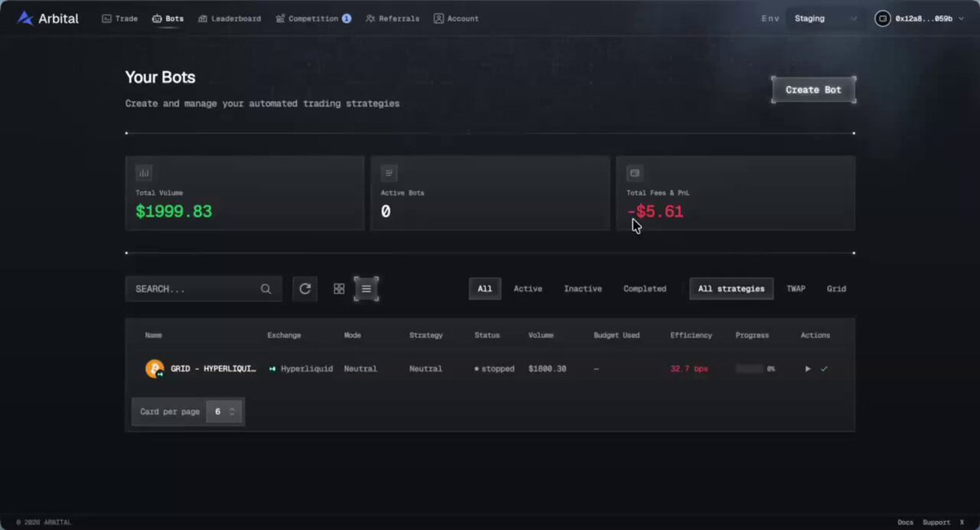Open the Support link in footer

click(x=937, y=523)
